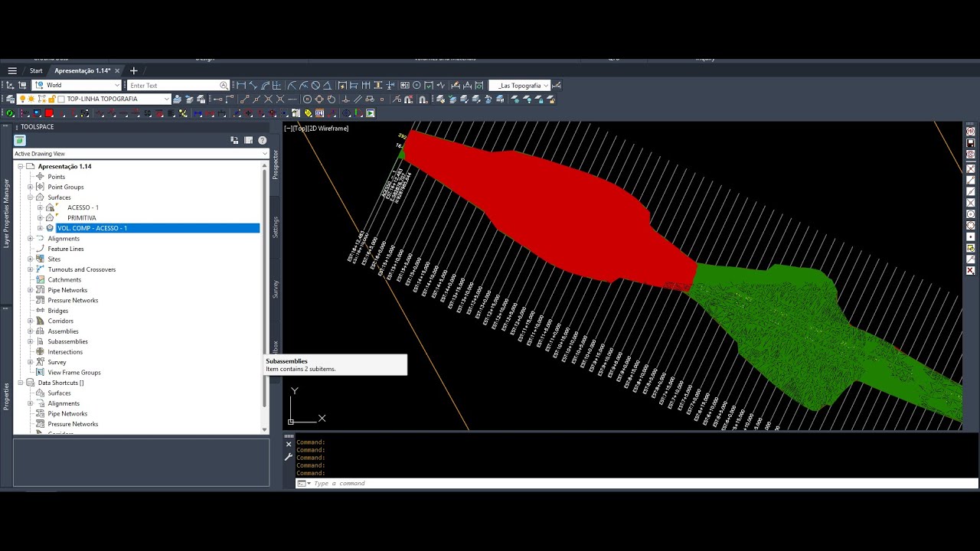Expand the Corridors tree node
The width and height of the screenshot is (980, 551).
(31, 321)
